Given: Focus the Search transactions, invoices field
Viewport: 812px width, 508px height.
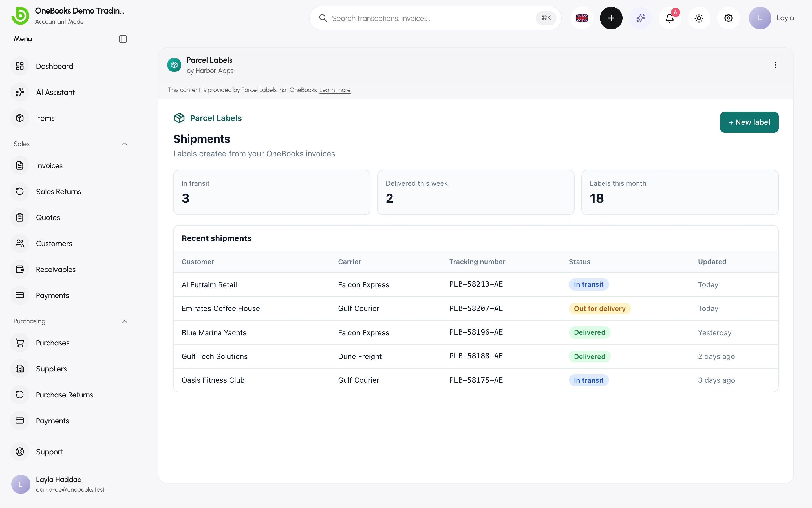Looking at the screenshot, I should tap(435, 18).
